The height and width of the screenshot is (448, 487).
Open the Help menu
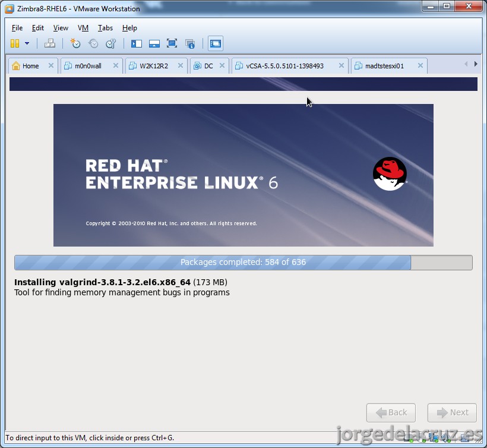pyautogui.click(x=129, y=28)
